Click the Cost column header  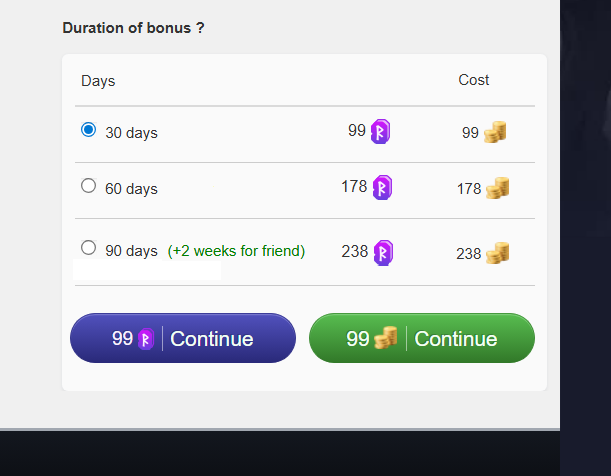coord(473,80)
